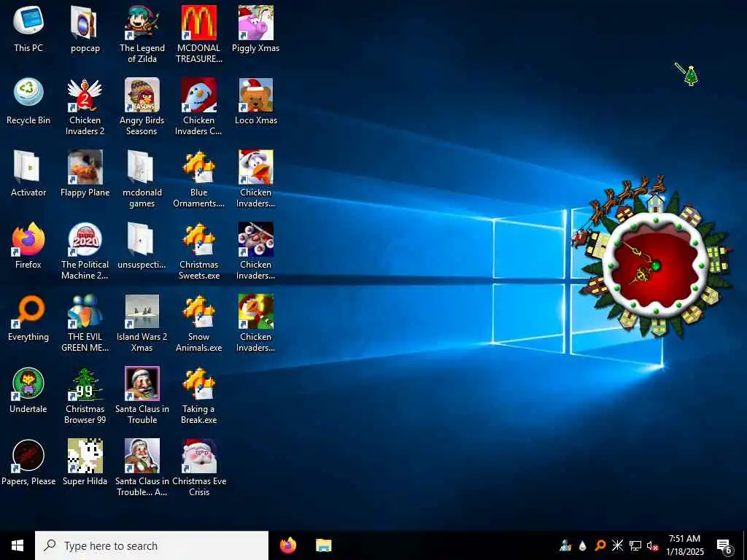Select The Legend of Zilda shortcut
Screen dimensions: 747x560
click(142, 34)
